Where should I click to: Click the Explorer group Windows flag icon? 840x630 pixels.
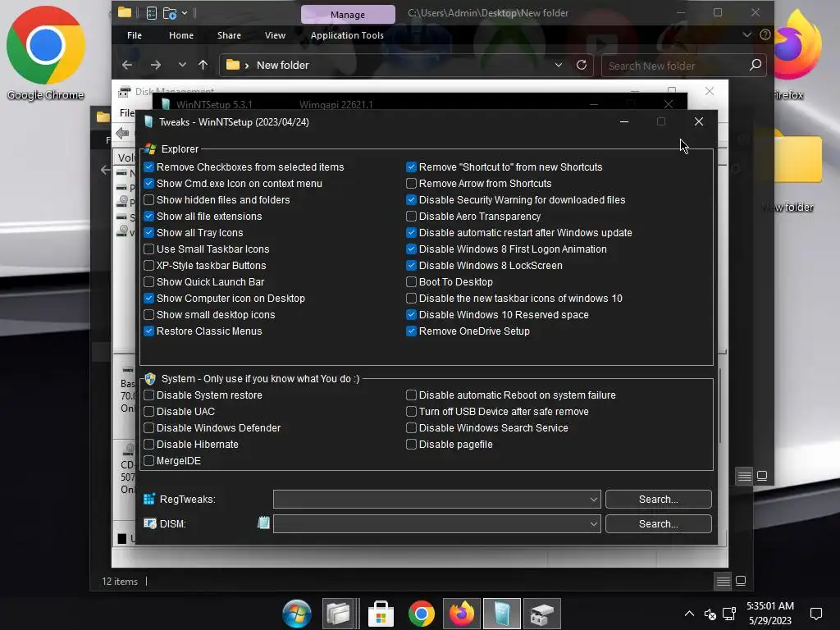tap(150, 149)
